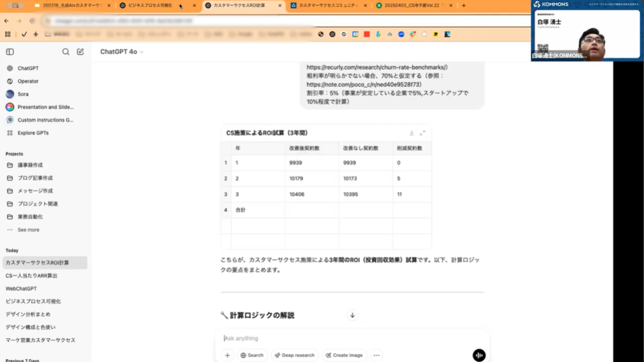
Task: Jump to latest message with down arrow
Action: 352,315
